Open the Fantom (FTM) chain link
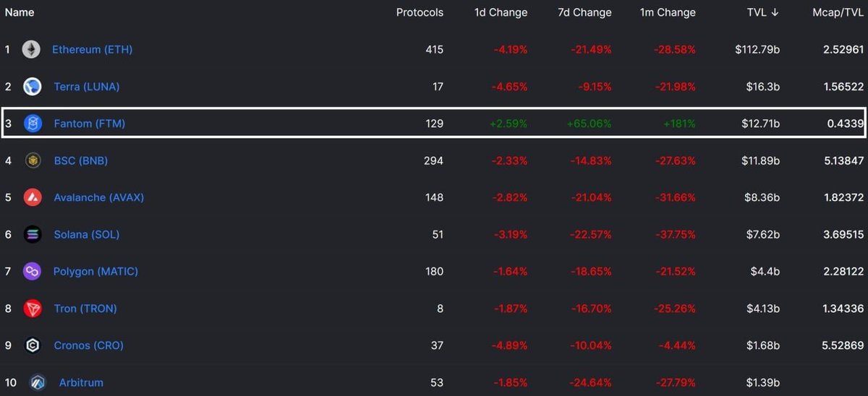Image resolution: width=868 pixels, height=396 pixels. pyautogui.click(x=90, y=124)
